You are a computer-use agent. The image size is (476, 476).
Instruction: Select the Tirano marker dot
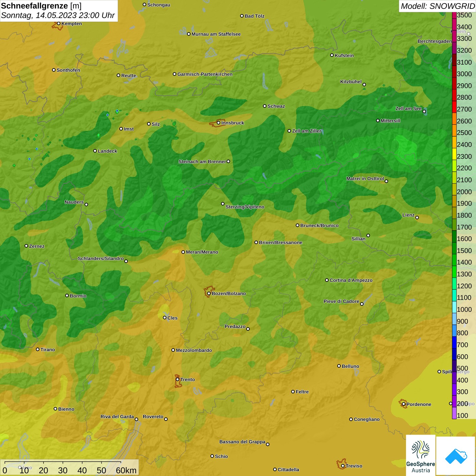point(38,349)
